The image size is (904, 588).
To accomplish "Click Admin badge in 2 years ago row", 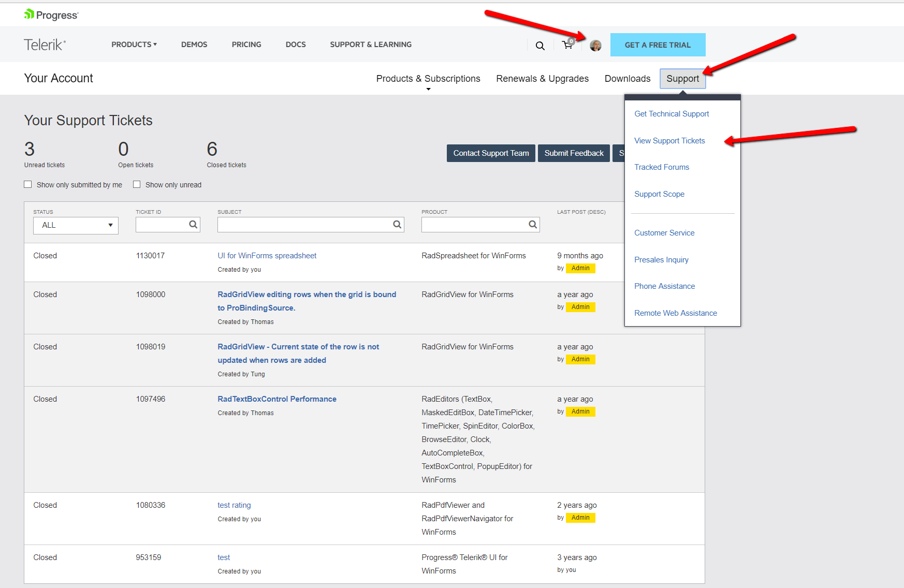I will click(x=580, y=518).
